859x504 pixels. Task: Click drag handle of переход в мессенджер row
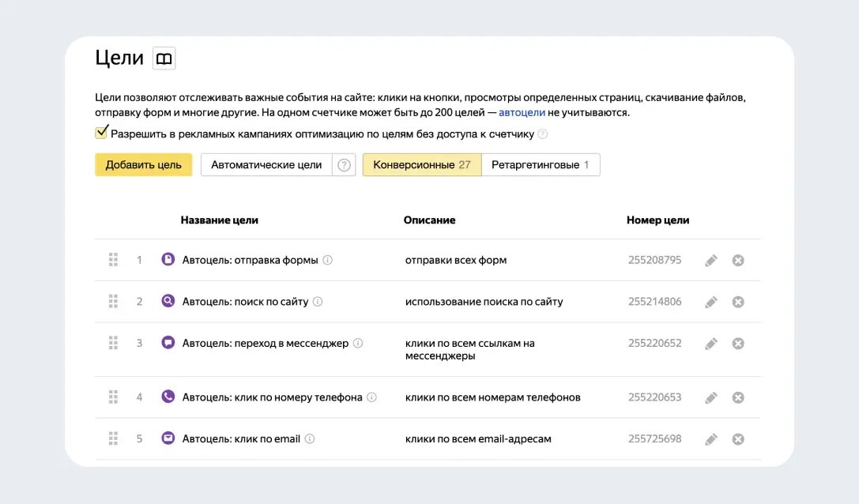coord(113,343)
